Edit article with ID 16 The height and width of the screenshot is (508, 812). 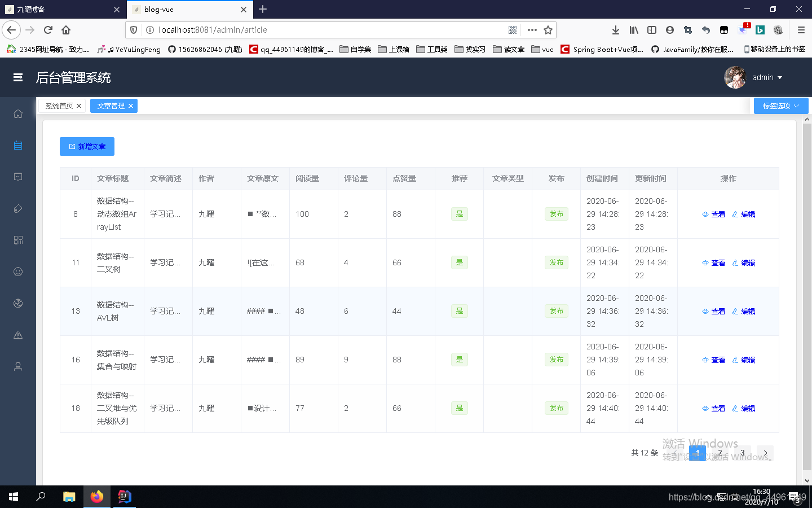coord(743,360)
